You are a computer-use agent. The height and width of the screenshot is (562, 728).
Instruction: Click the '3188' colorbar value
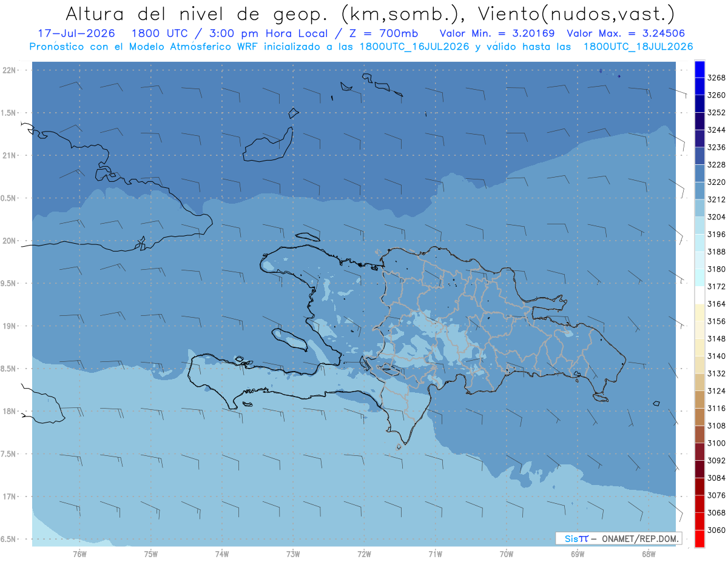click(716, 252)
